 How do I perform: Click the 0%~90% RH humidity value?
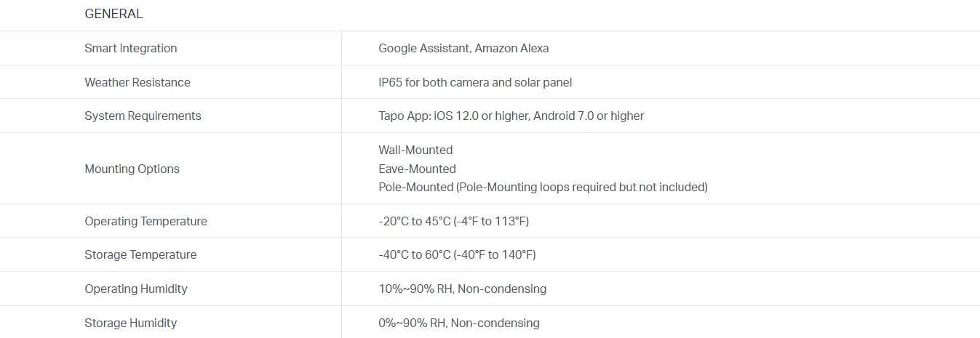point(459,323)
